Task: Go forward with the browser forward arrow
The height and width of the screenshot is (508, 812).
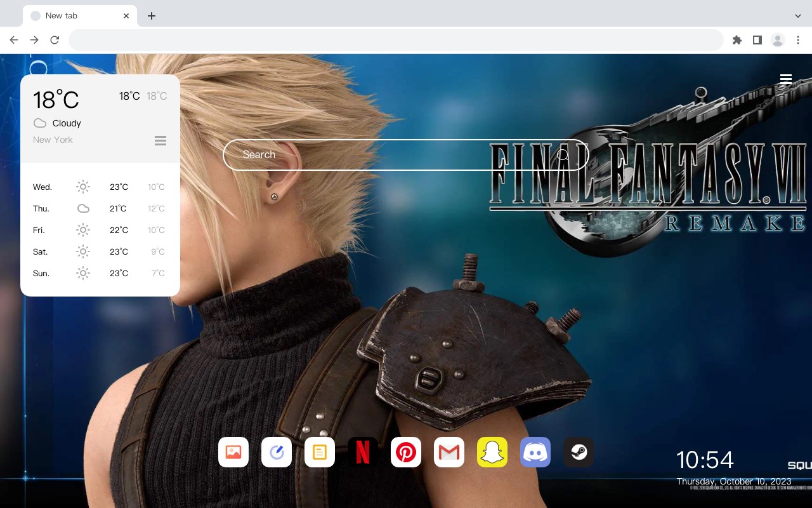Action: [34, 40]
